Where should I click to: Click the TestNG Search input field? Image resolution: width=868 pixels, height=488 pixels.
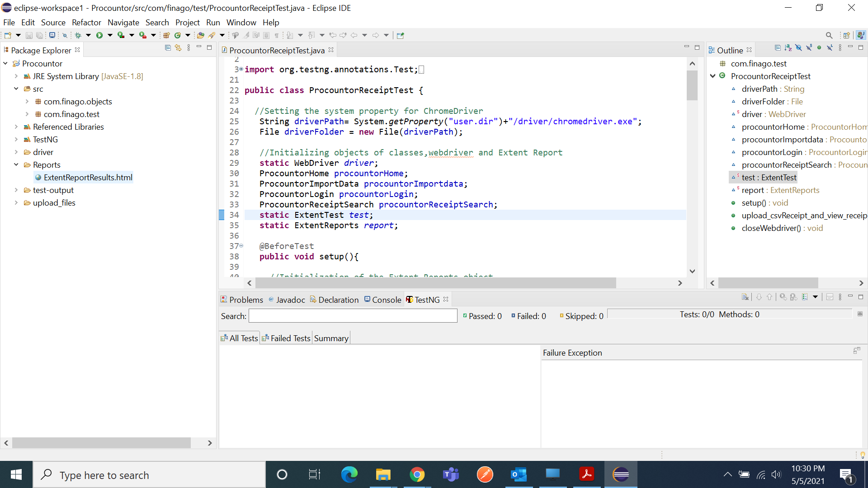[353, 316]
